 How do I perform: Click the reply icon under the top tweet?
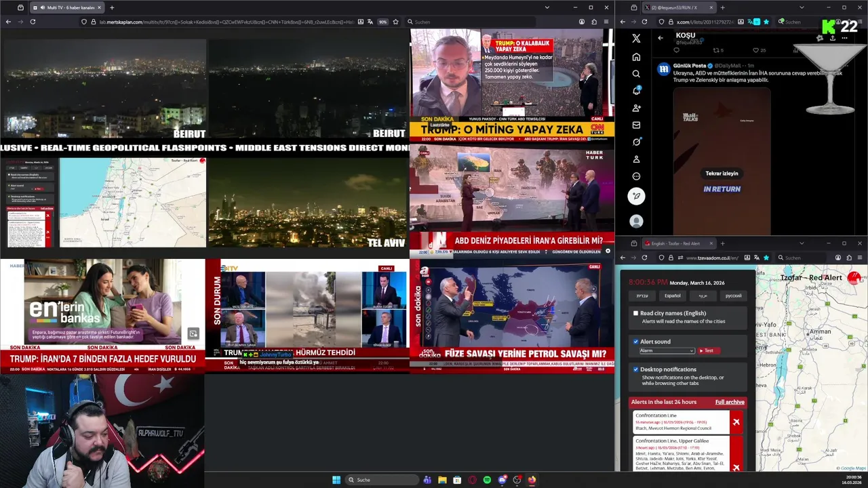click(x=676, y=50)
